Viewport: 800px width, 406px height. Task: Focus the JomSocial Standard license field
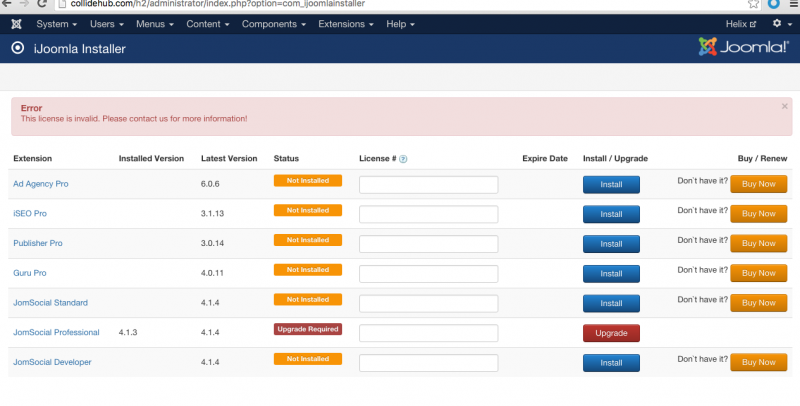(x=429, y=303)
